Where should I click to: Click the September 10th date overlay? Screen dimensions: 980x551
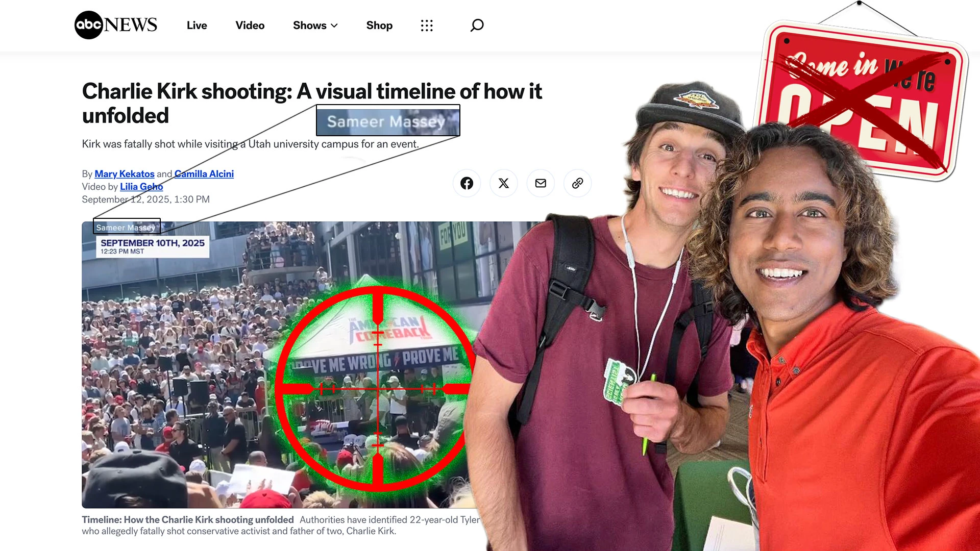[x=152, y=246]
